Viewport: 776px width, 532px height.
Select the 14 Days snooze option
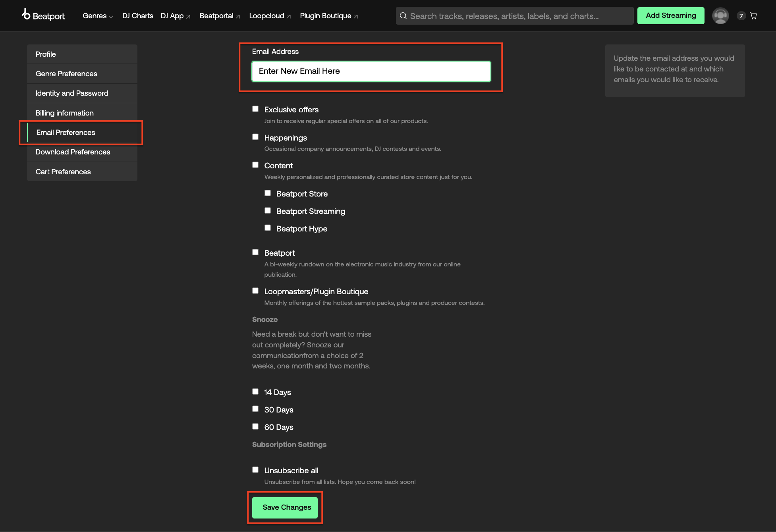[x=255, y=391]
